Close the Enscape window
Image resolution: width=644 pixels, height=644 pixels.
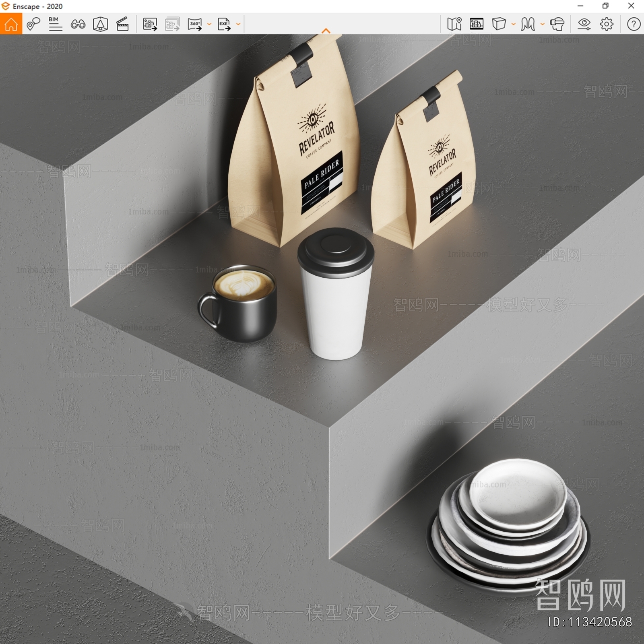coord(631,6)
